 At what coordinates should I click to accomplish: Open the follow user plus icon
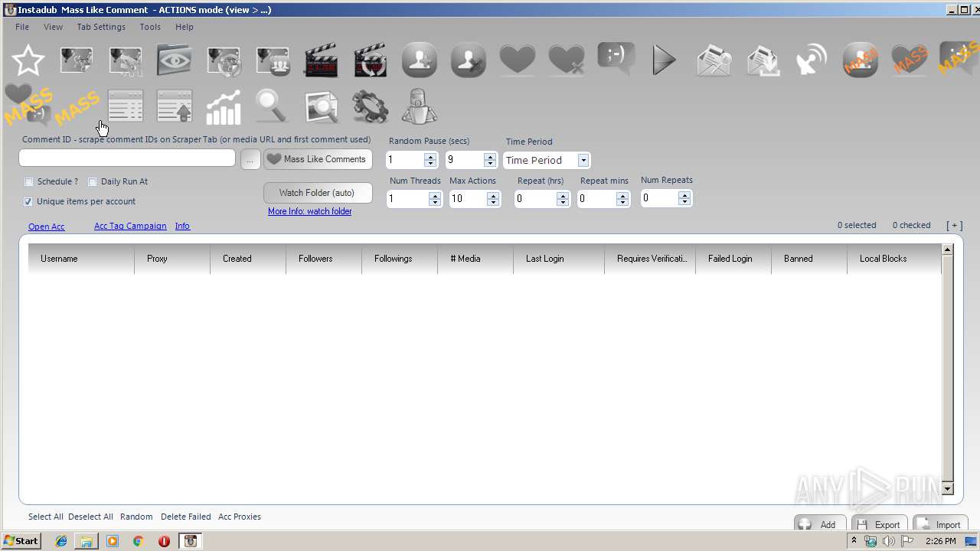tap(420, 60)
